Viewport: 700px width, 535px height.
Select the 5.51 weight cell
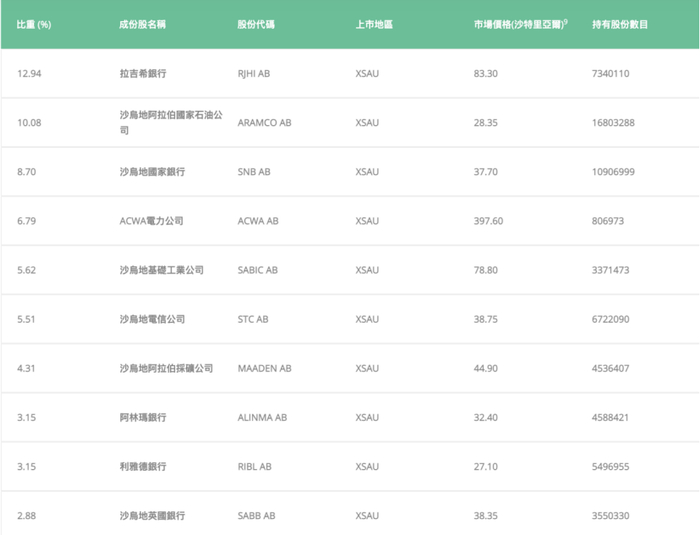26,319
